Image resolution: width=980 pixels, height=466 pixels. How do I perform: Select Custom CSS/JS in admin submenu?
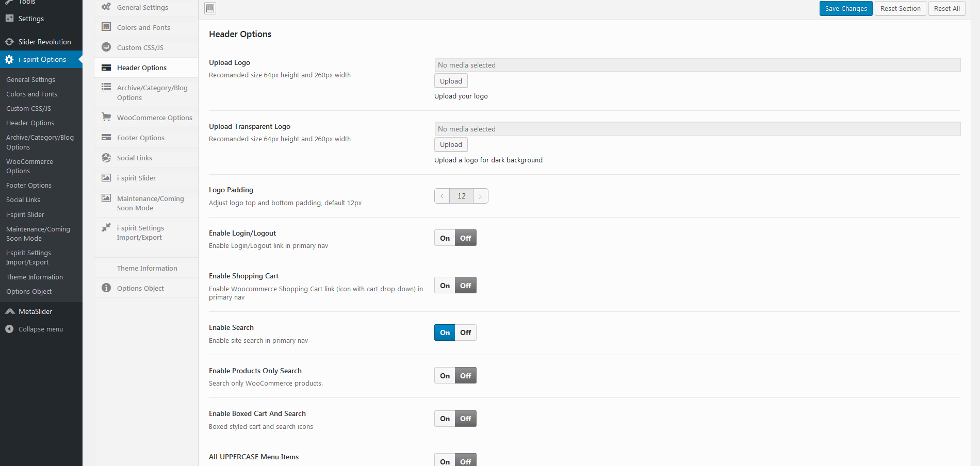pyautogui.click(x=28, y=108)
